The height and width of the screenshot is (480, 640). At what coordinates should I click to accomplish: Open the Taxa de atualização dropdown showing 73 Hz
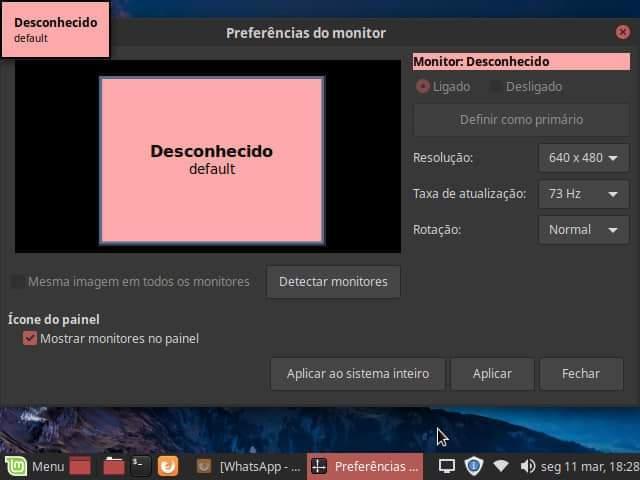click(584, 194)
